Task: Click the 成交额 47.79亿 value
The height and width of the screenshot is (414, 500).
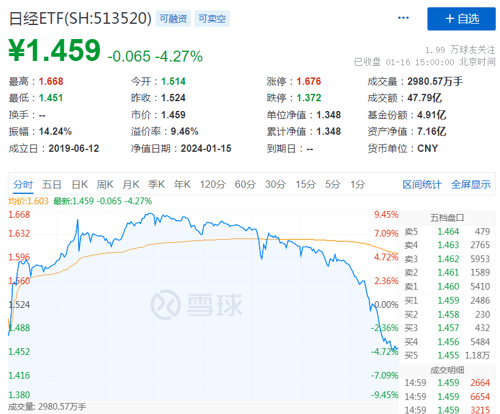Action: (x=424, y=98)
